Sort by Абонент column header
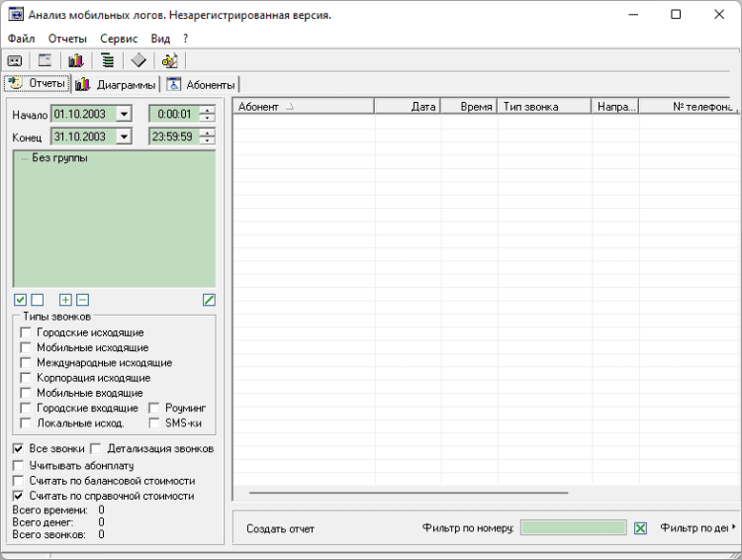Viewport: 742px width, 560px height. click(x=304, y=107)
